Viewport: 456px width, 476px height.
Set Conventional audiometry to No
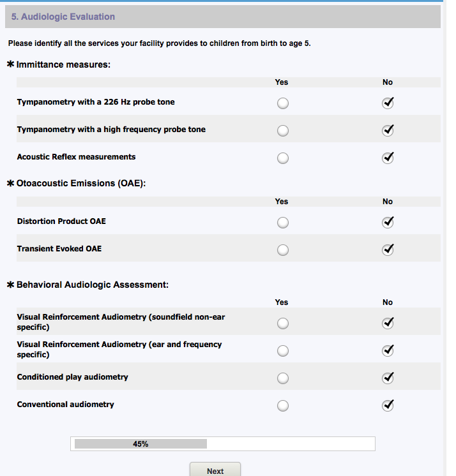pyautogui.click(x=387, y=406)
